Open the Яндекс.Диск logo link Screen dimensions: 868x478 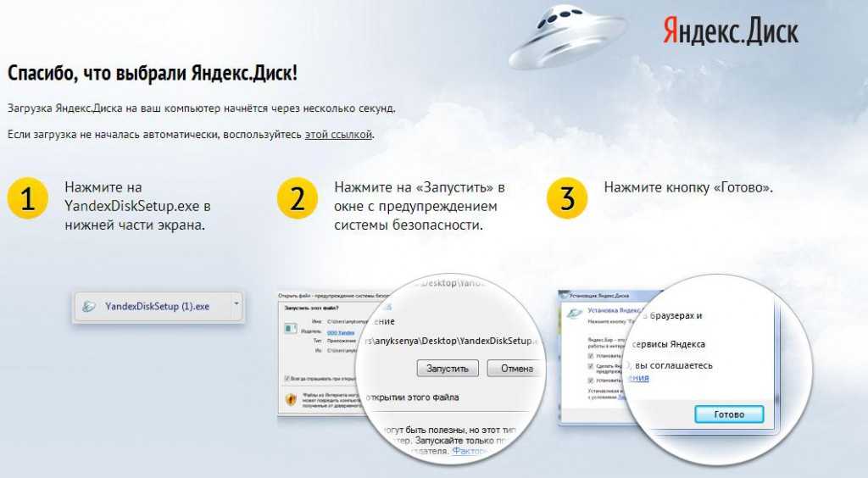731,31
